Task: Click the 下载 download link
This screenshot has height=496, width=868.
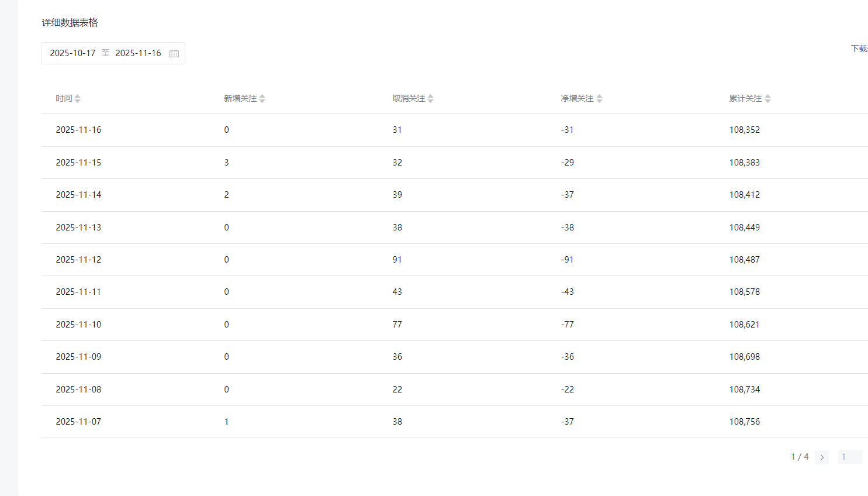Action: click(859, 49)
